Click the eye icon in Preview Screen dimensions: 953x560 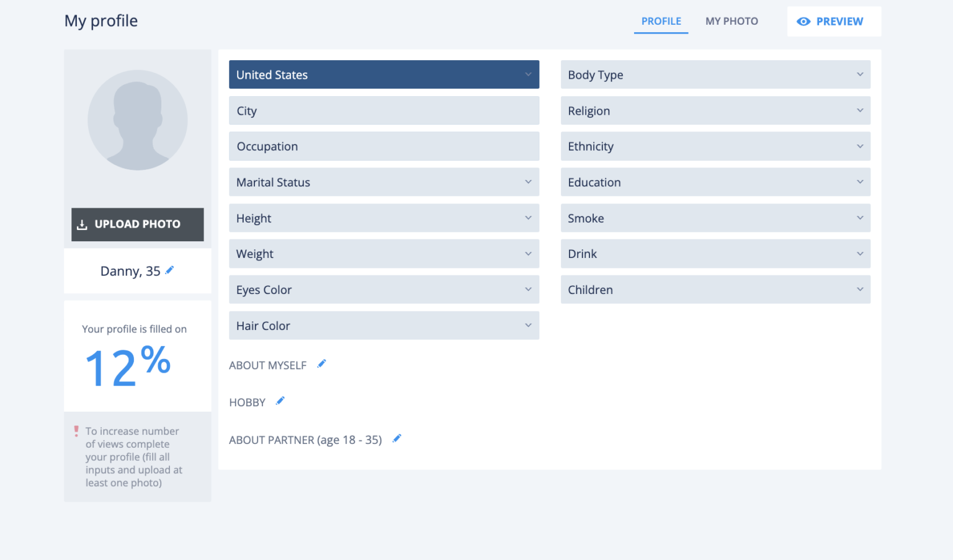tap(803, 22)
